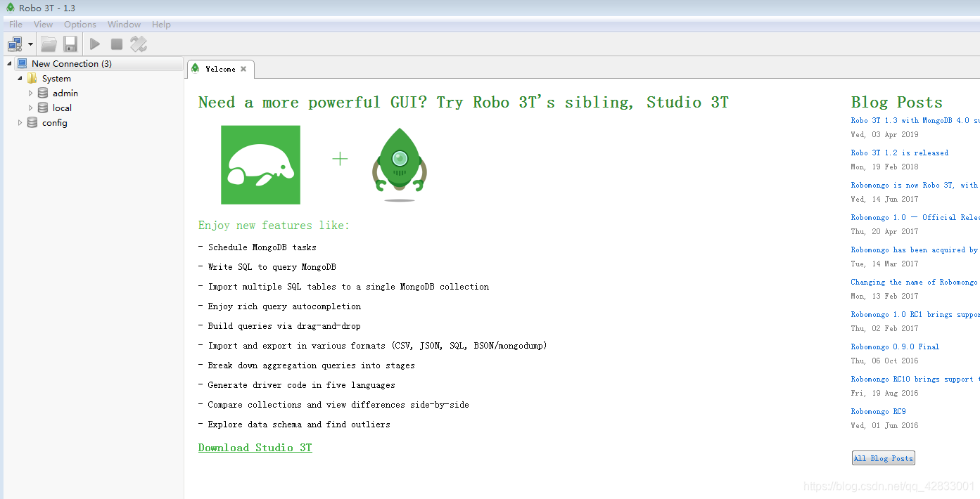
Task: Open Robo 3T 1.2 is released post
Action: (x=899, y=153)
